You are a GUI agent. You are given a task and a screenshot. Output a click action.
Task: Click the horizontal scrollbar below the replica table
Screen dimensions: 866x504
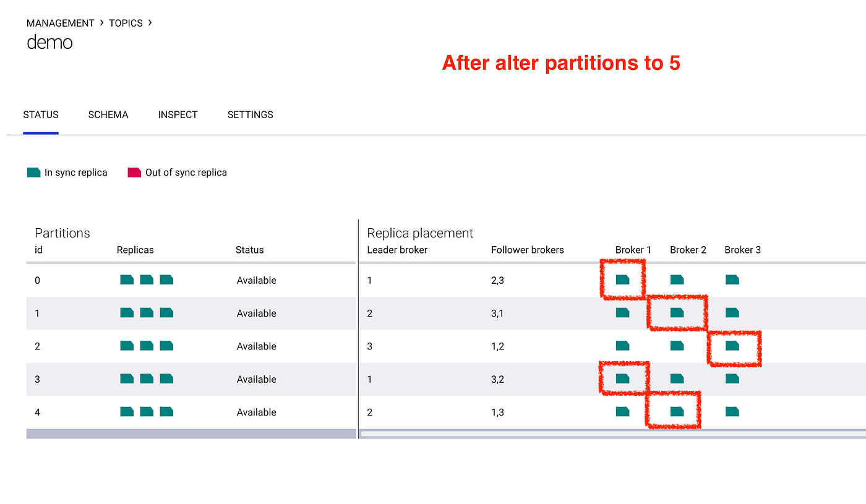pos(612,434)
